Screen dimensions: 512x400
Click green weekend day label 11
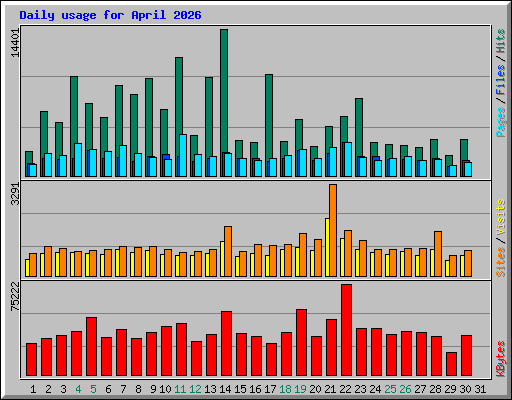click(x=180, y=389)
